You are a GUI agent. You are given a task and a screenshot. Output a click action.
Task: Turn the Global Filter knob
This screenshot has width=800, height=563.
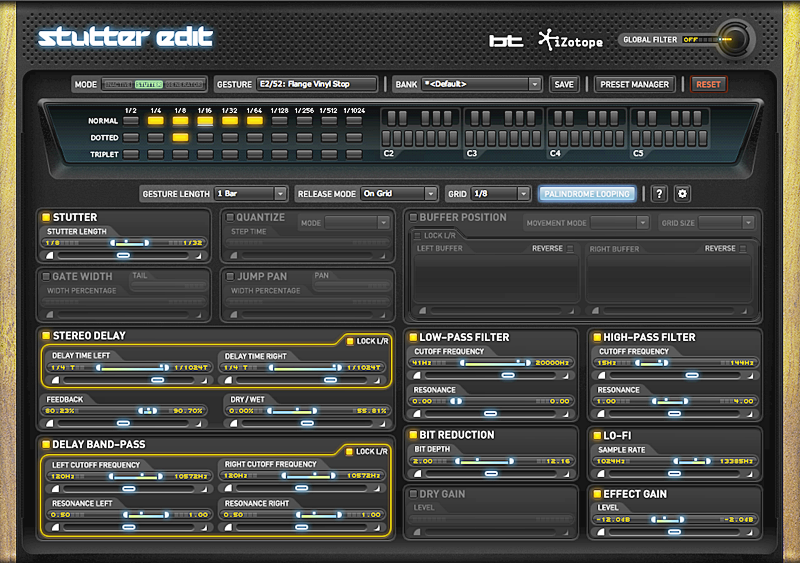point(733,39)
